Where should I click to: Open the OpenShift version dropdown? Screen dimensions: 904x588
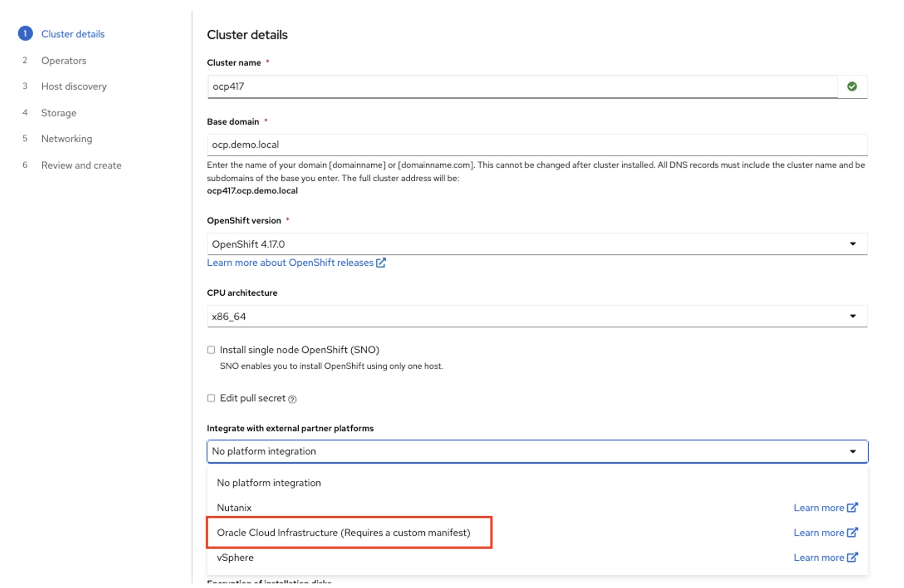(x=537, y=244)
